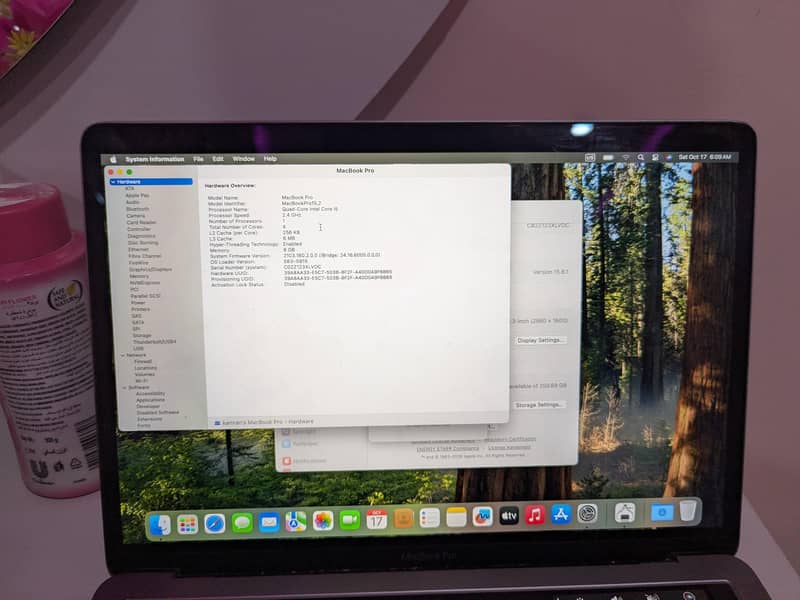The height and width of the screenshot is (600, 800).
Task: Open Notes app from the Dock
Action: [x=456, y=517]
